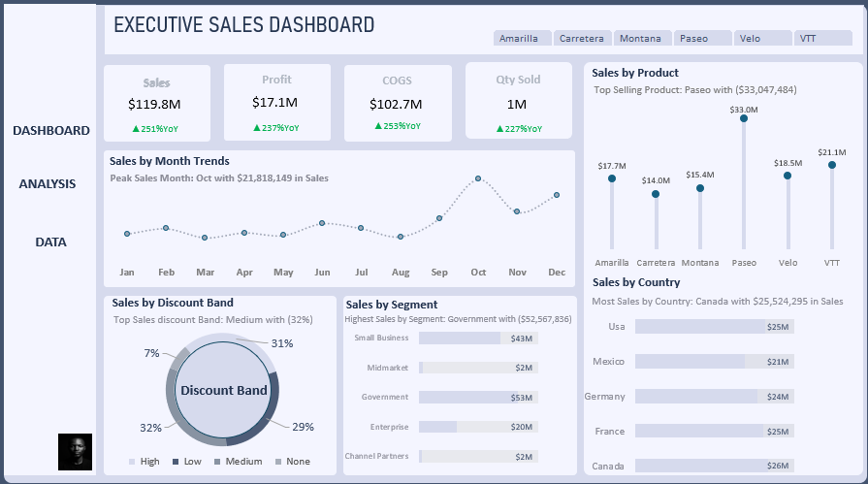Select the Carretera slicer button

click(x=582, y=38)
